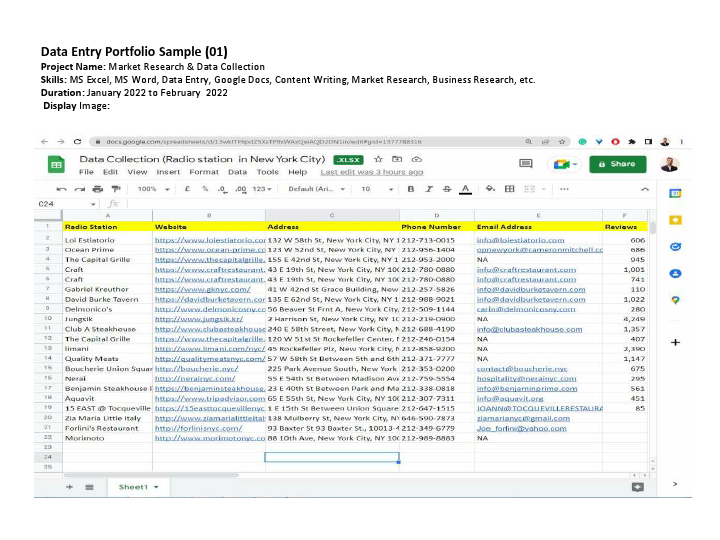
Task: Open the Maps side panel icon
Action: point(675,300)
